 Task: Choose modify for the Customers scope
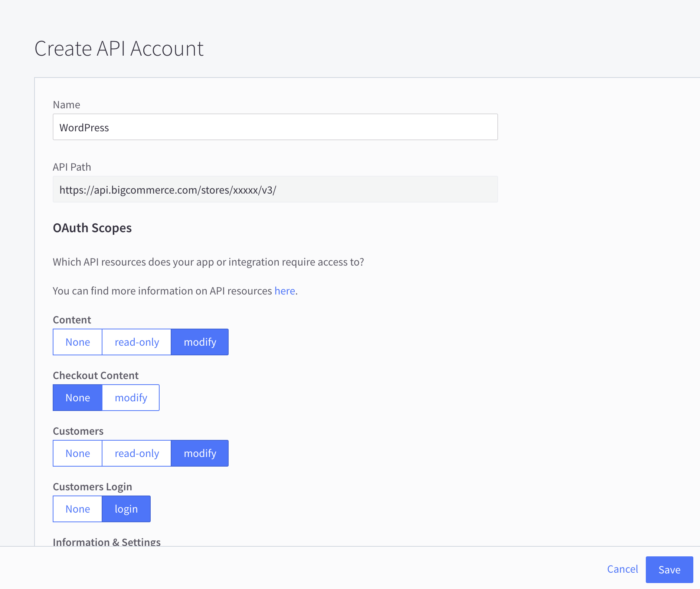click(200, 453)
